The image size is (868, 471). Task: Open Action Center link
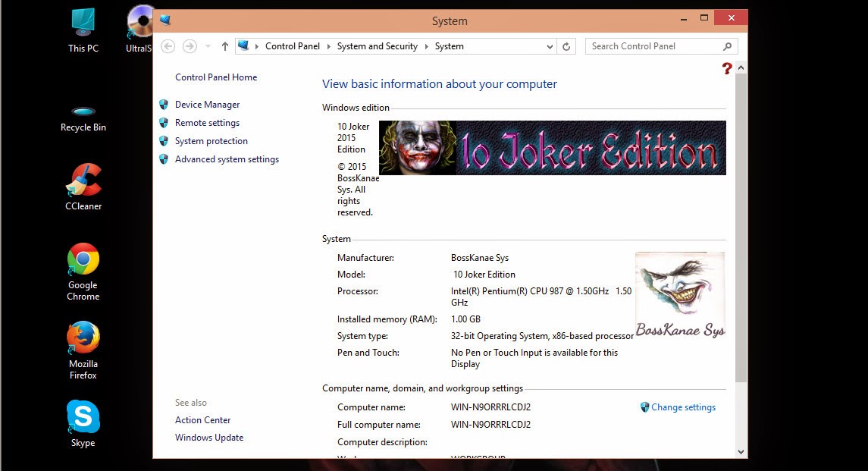[202, 420]
